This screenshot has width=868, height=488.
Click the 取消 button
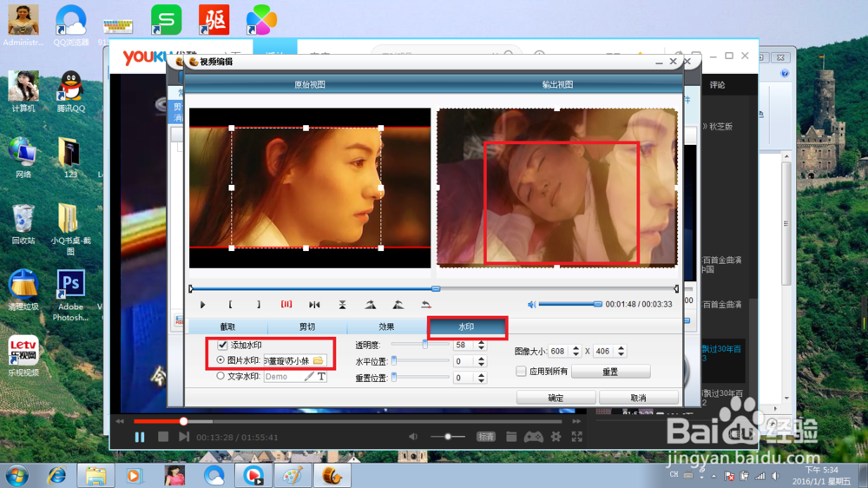click(638, 398)
